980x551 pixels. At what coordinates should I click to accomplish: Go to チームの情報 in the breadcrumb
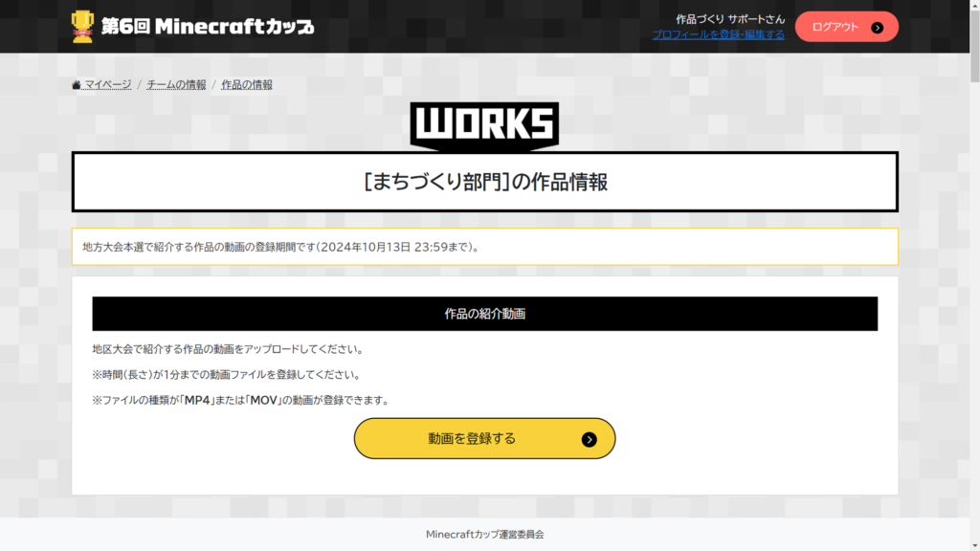[x=176, y=85]
